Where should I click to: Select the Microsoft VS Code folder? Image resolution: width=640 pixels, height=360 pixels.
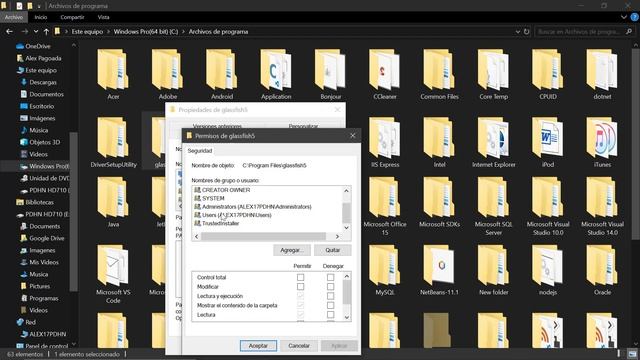click(x=113, y=274)
